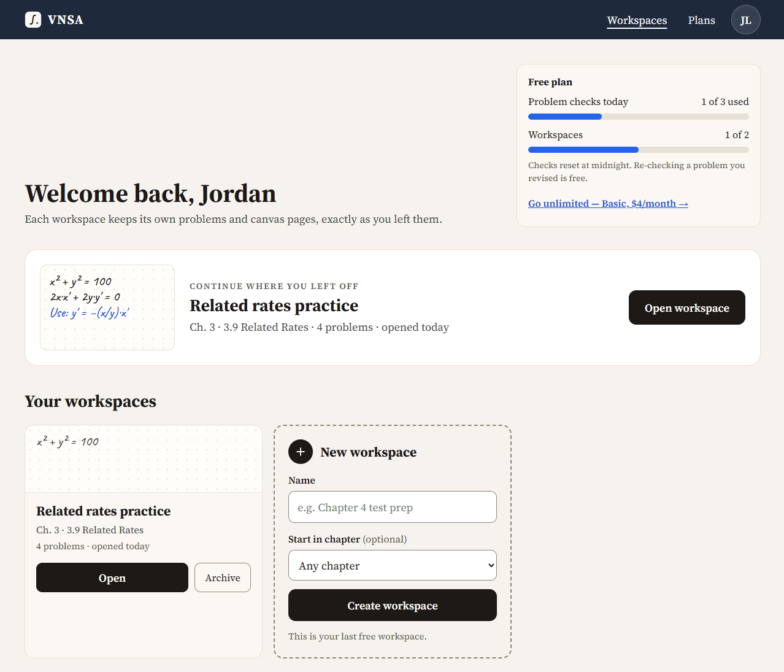The width and height of the screenshot is (784, 672).
Task: Click the 'Free plan' label
Action: pyautogui.click(x=550, y=82)
